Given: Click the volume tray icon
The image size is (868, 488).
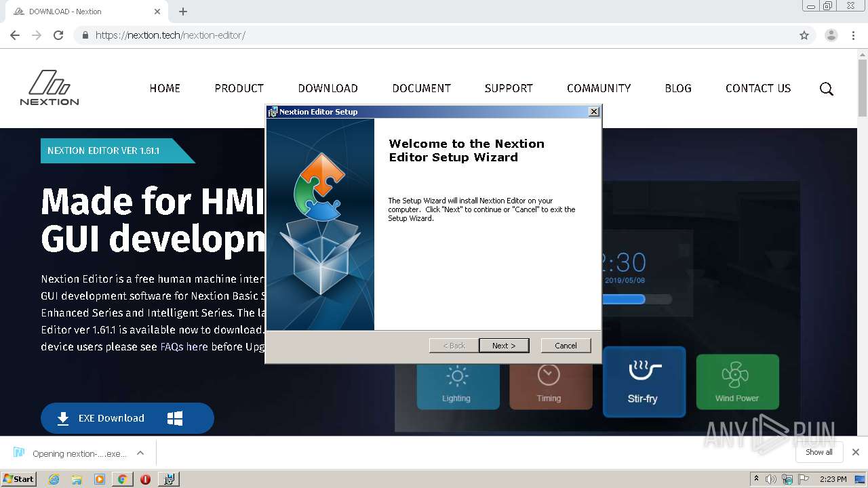Looking at the screenshot, I should tap(771, 479).
